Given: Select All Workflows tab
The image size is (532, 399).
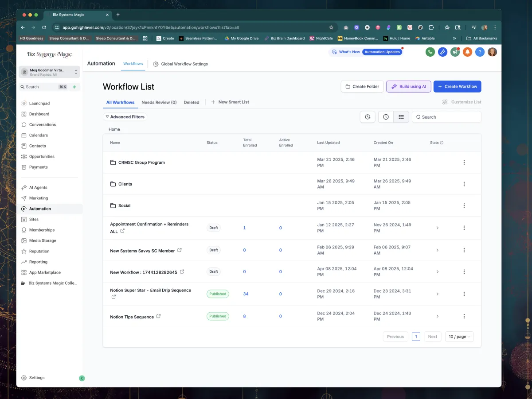Looking at the screenshot, I should click(120, 102).
